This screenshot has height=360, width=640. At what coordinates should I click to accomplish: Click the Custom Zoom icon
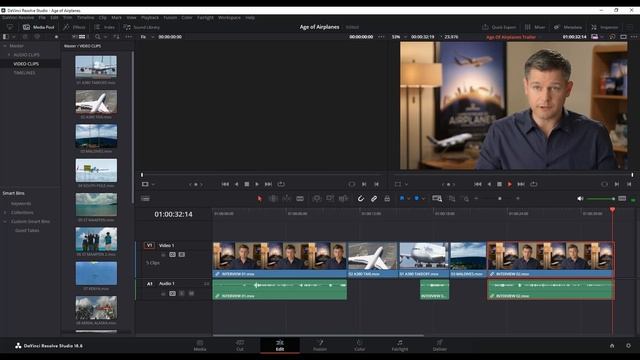[466, 199]
